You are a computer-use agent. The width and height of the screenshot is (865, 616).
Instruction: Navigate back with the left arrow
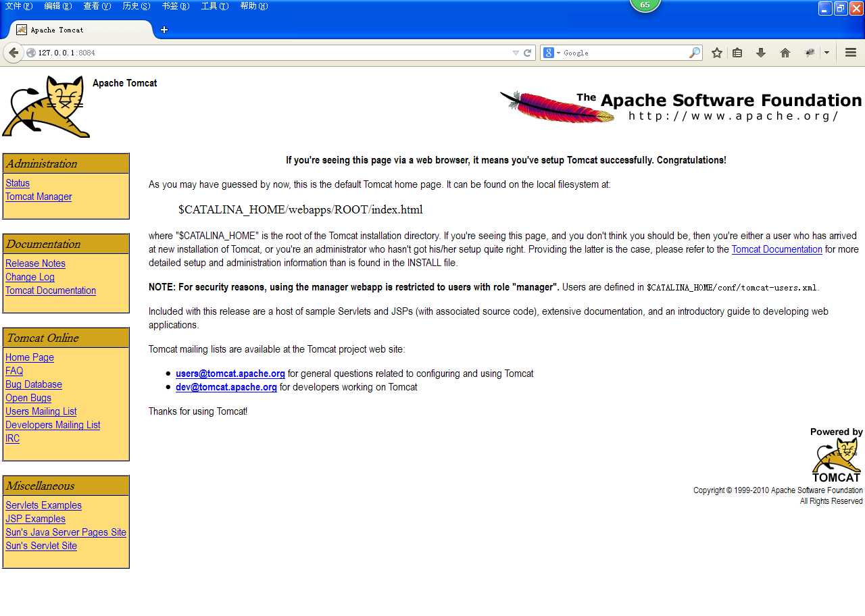(x=14, y=52)
